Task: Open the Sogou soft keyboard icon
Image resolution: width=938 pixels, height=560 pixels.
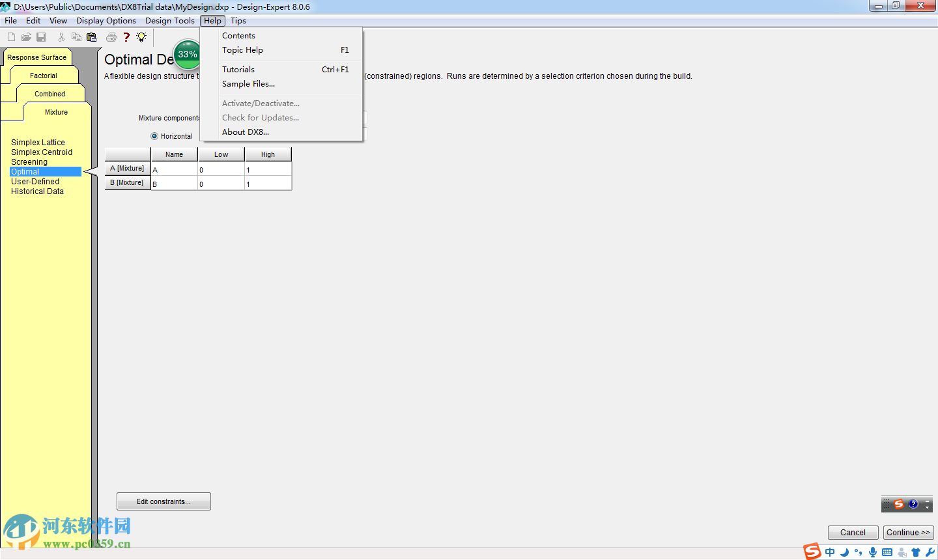Action: point(887,552)
